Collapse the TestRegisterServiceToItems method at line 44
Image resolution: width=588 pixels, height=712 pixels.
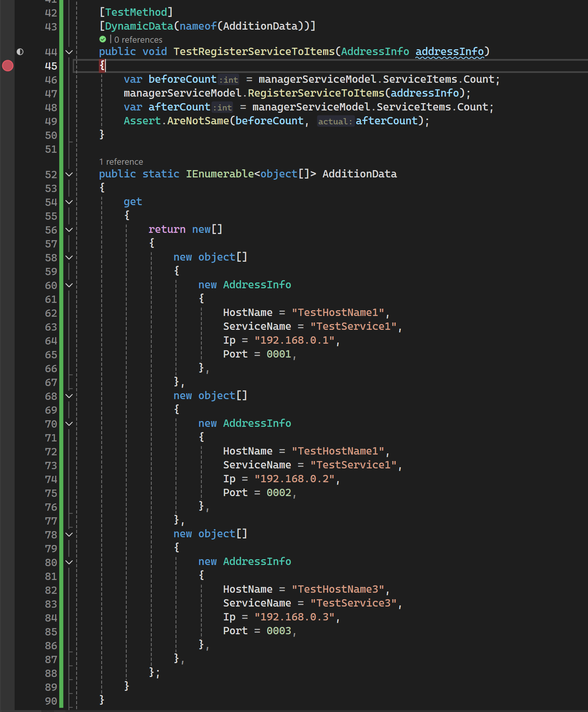(x=69, y=52)
